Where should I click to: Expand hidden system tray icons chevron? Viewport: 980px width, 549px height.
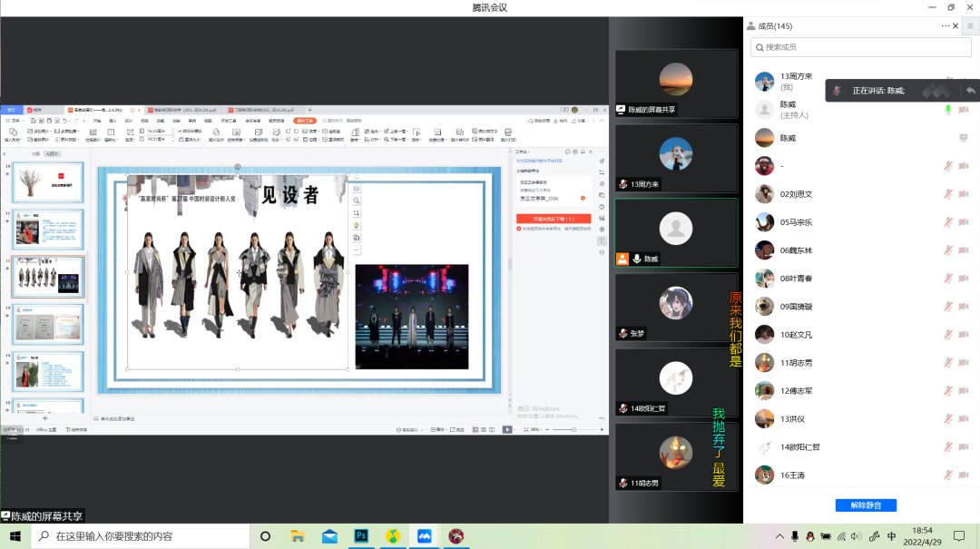click(x=779, y=536)
